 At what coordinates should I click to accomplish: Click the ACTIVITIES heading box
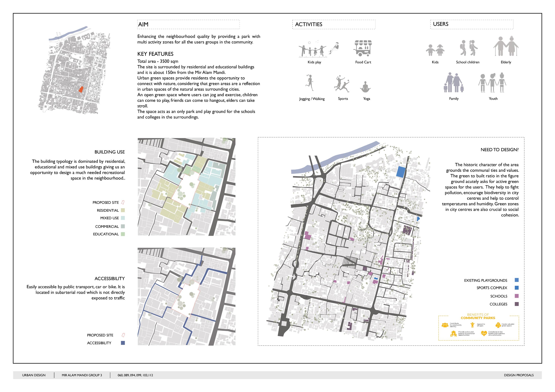tap(334, 24)
